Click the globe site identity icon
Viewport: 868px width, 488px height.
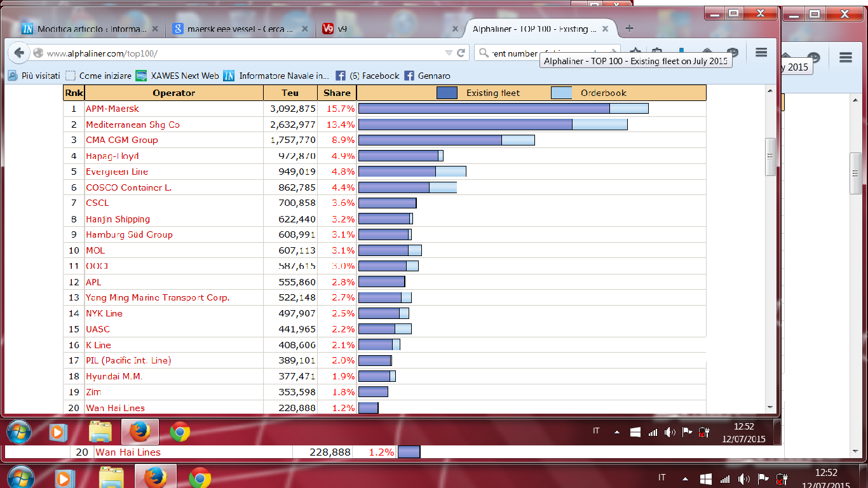point(38,53)
